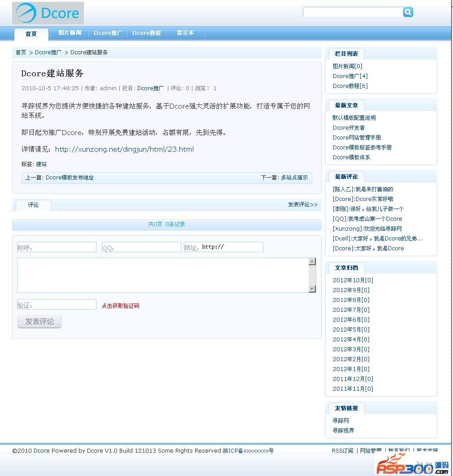Click the 网站管理 footer link
Screen dimensions: 453x476
[x=371, y=451]
